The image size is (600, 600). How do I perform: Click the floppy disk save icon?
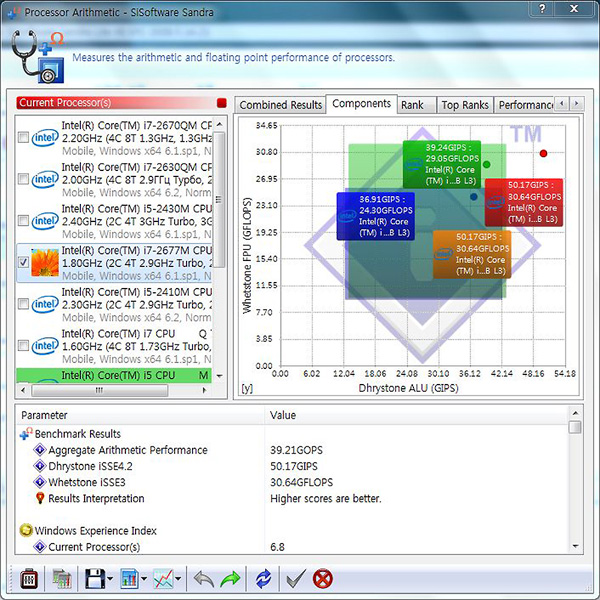pyautogui.click(x=95, y=578)
